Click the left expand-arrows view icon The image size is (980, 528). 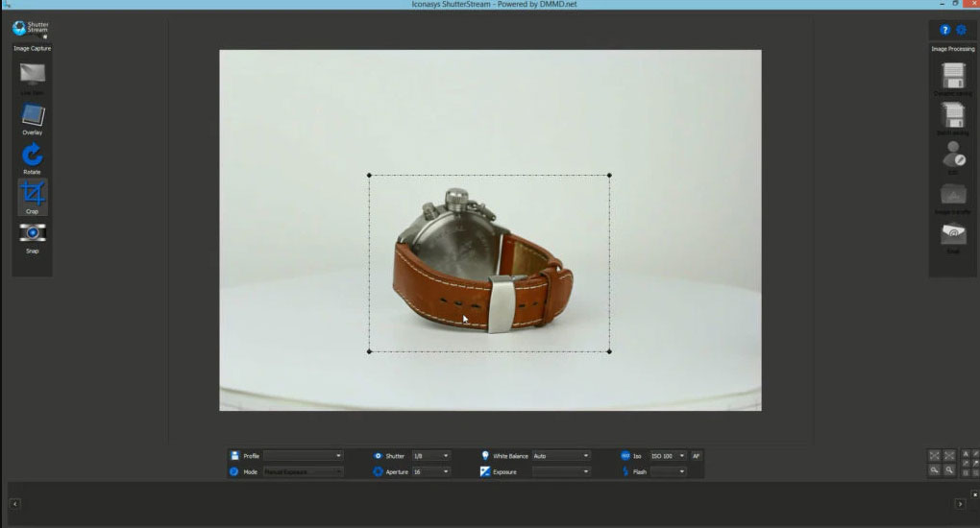[935, 455]
